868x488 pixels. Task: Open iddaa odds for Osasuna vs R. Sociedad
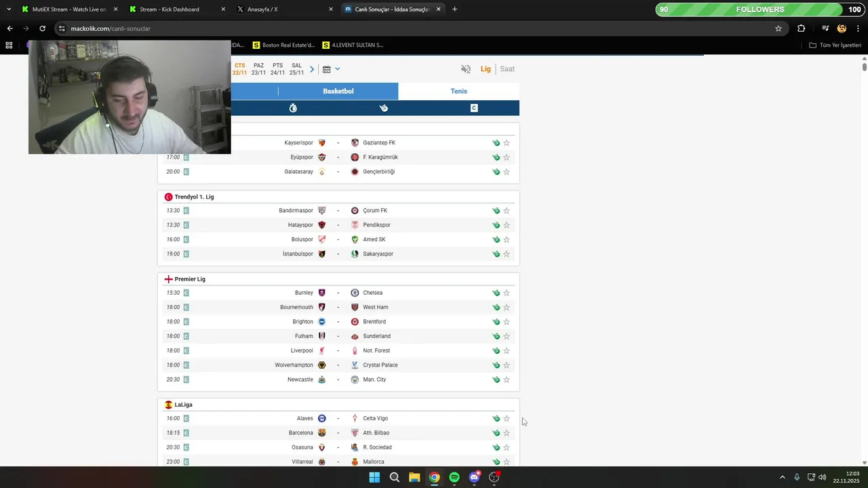(x=496, y=447)
